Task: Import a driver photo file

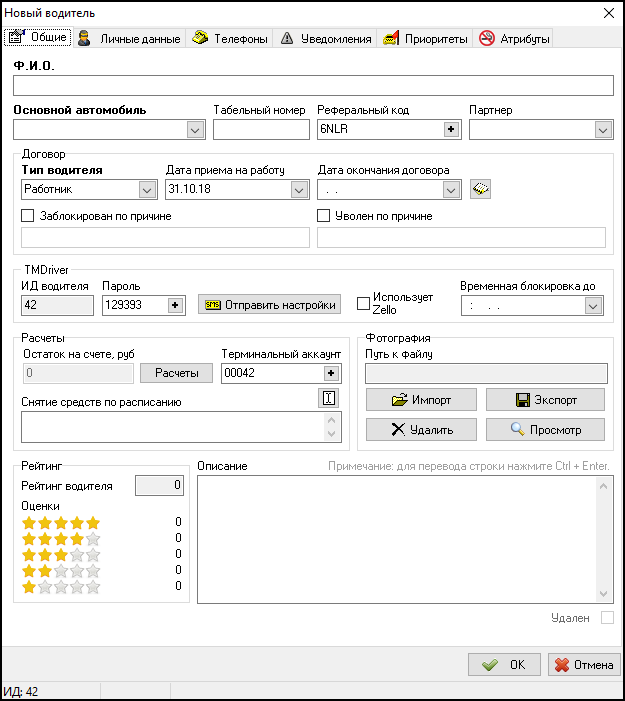Action: (x=421, y=400)
